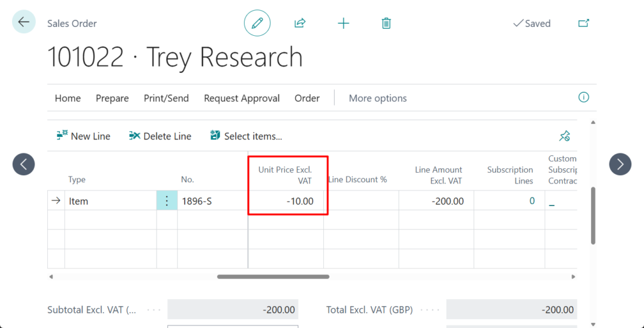This screenshot has width=644, height=328.
Task: Click the information circle icon
Action: coord(584,97)
